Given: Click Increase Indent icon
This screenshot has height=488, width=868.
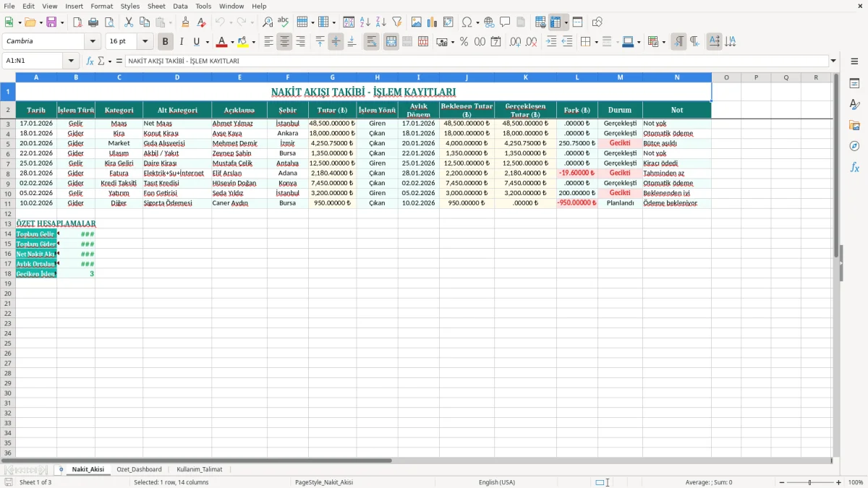Looking at the screenshot, I should (551, 42).
